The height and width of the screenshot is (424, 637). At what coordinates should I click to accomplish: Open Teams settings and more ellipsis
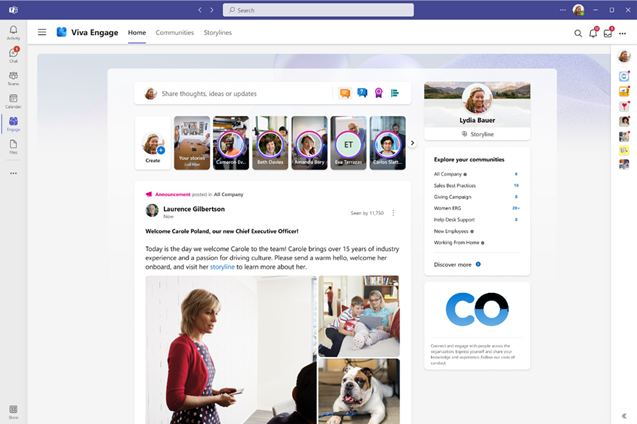coord(563,10)
